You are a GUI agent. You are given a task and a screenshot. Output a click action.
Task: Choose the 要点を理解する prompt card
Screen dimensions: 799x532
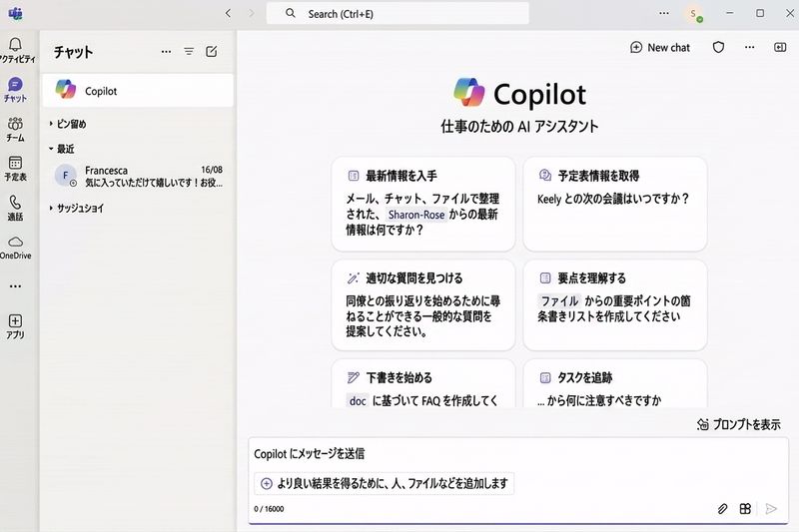tap(615, 305)
